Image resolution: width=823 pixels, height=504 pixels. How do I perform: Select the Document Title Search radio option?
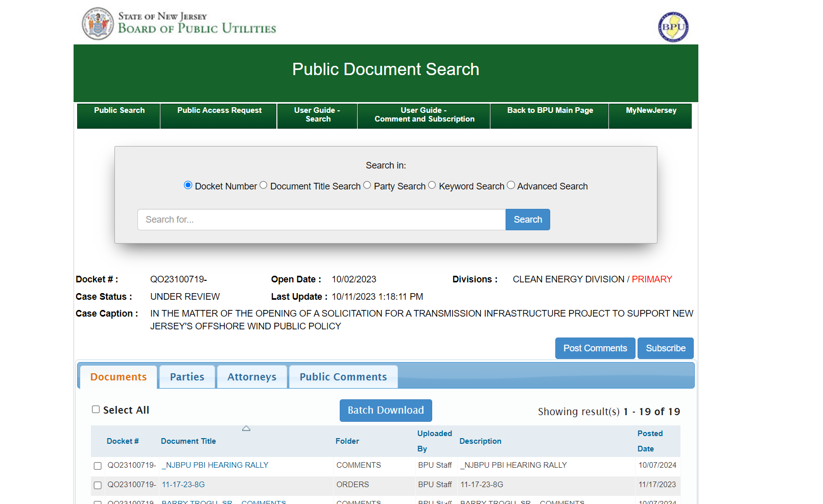pos(263,185)
